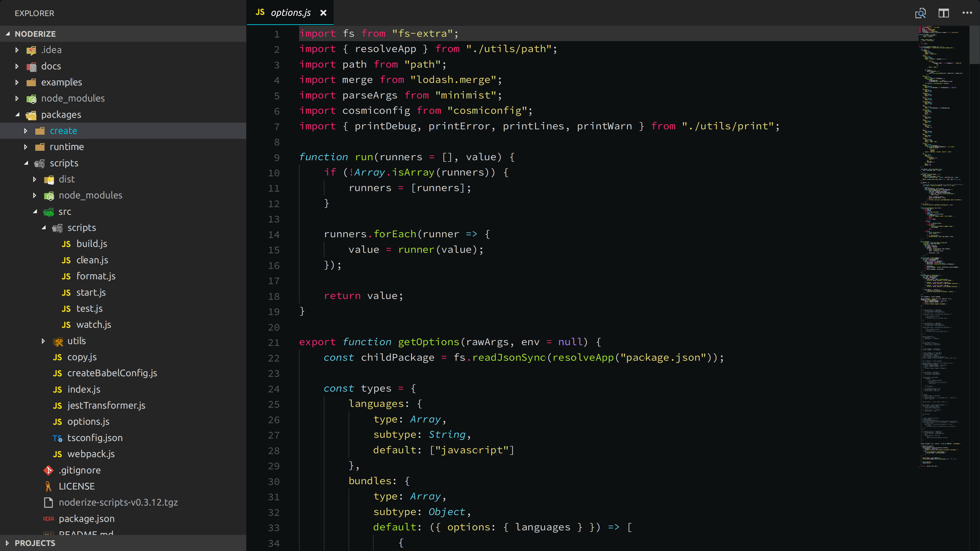Image resolution: width=980 pixels, height=551 pixels.
Task: Click the JS icon next to webpack.js
Action: 57,454
